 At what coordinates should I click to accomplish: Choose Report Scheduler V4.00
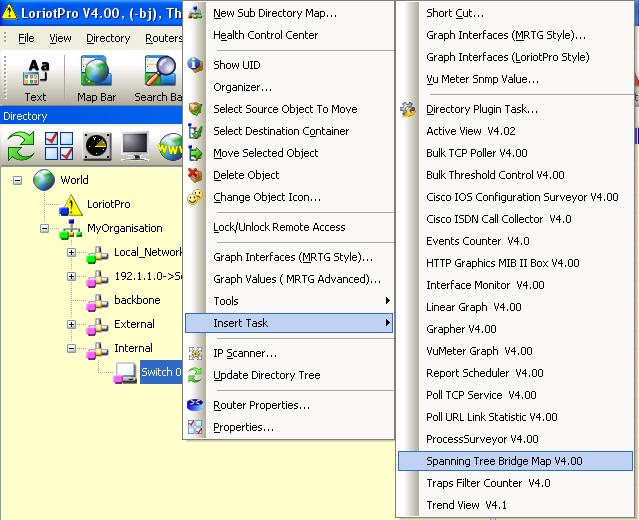515,373
